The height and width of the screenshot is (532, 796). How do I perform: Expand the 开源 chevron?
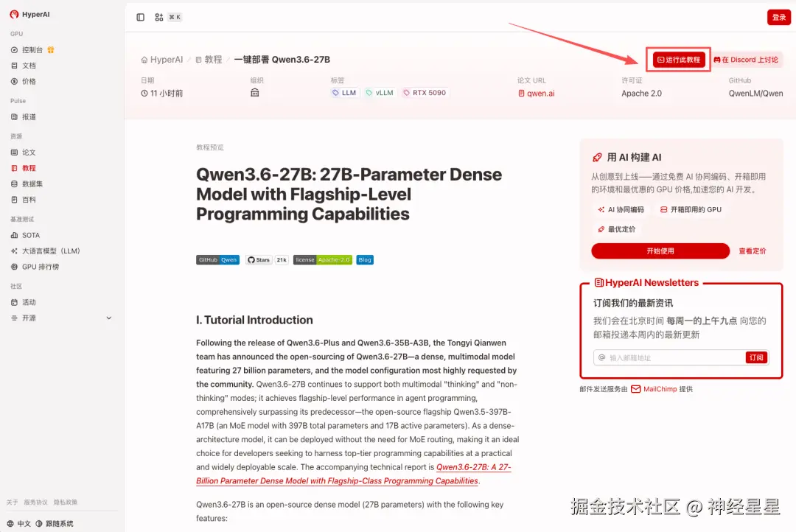pyautogui.click(x=108, y=318)
